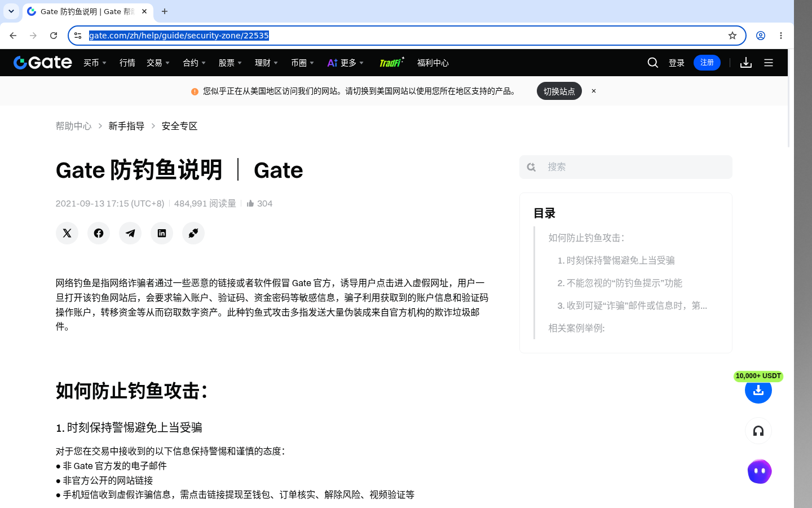
Task: Open the 行情 menu item
Action: pos(127,63)
